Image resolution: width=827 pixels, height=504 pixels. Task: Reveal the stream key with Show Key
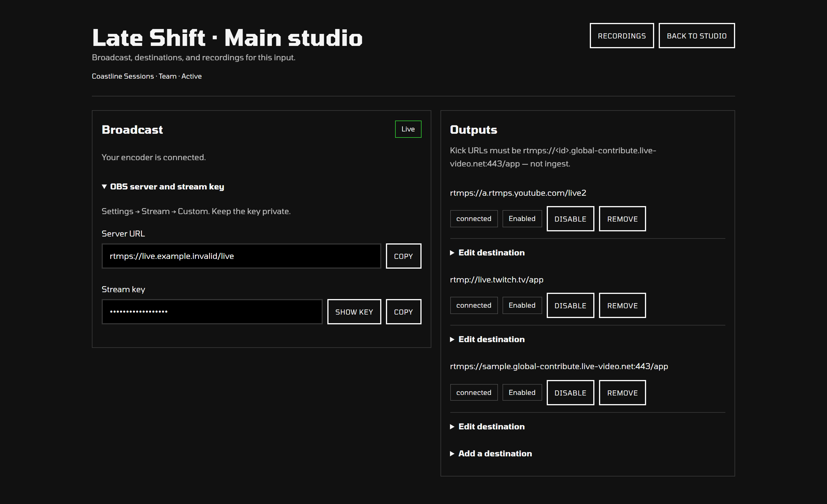coord(354,312)
